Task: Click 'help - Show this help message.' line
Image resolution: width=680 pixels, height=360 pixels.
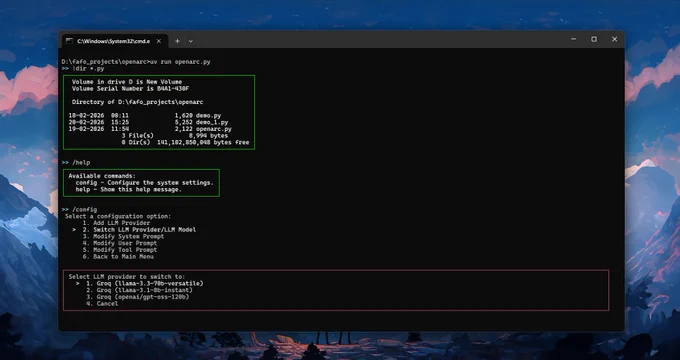Action: tap(128, 189)
